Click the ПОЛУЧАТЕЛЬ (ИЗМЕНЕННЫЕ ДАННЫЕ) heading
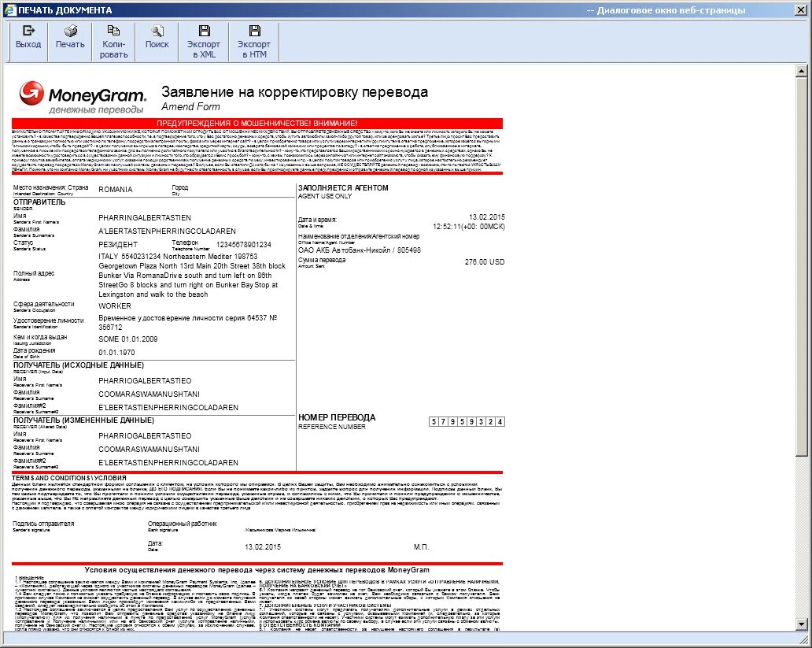Screen dimensions: 812x648 pyautogui.click(x=83, y=420)
